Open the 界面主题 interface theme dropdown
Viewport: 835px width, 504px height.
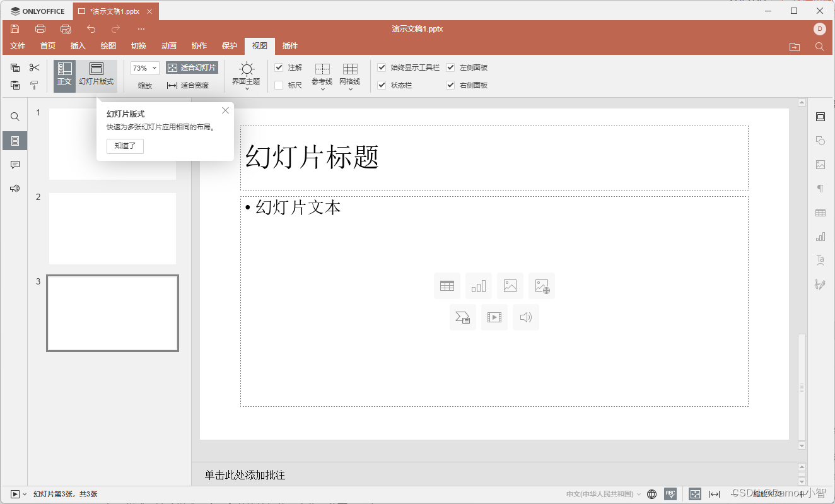[246, 76]
